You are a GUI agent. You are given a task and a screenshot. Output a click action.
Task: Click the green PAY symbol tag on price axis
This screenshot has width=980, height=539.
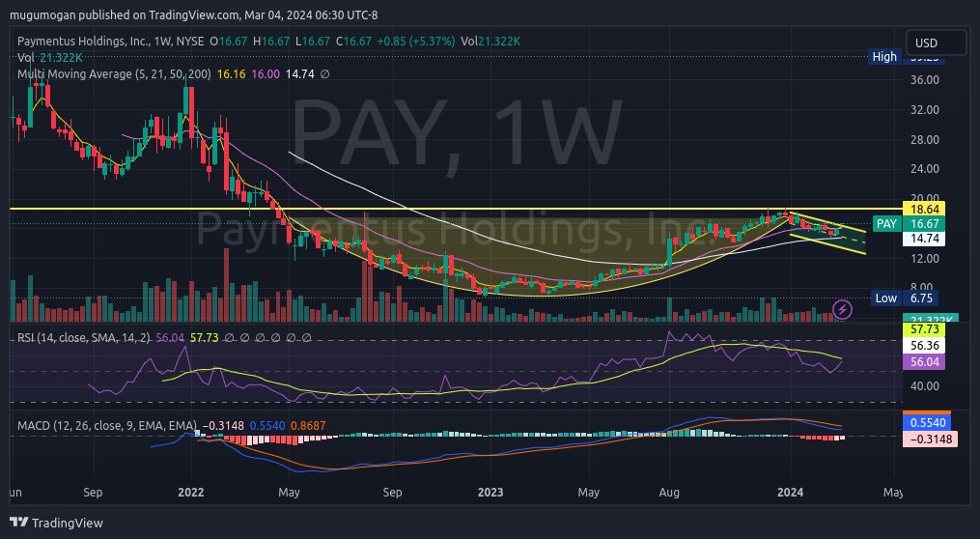(886, 224)
